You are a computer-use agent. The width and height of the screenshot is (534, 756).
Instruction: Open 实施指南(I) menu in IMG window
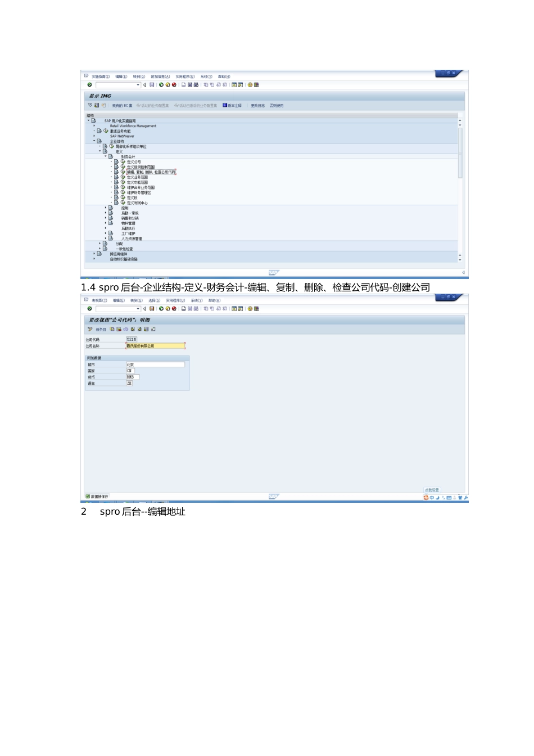101,76
